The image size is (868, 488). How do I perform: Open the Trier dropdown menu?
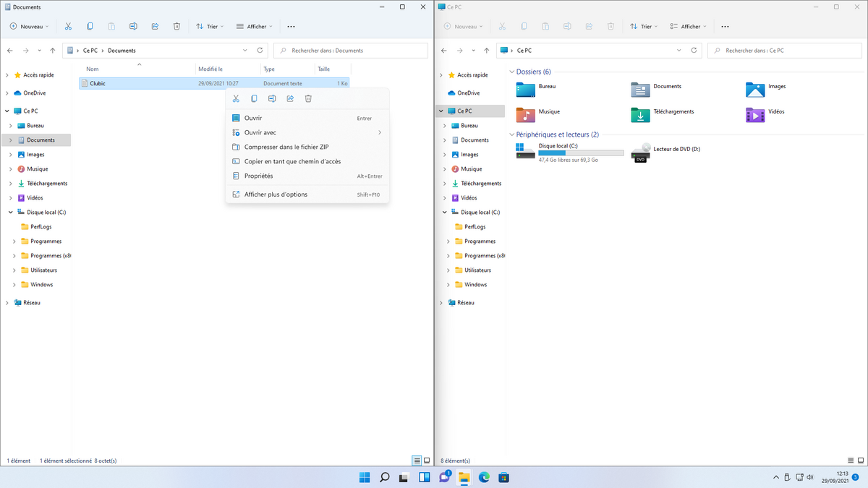coord(209,26)
